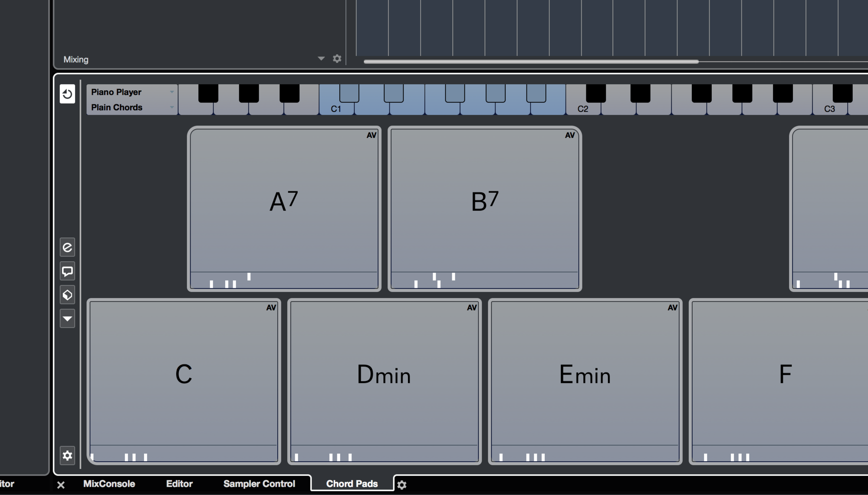Open the Chord Pads functions menu
The image size is (868, 495).
click(67, 319)
